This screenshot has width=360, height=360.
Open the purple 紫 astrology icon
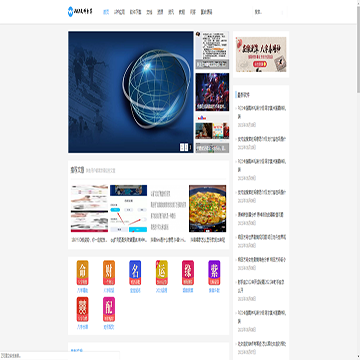click(214, 273)
